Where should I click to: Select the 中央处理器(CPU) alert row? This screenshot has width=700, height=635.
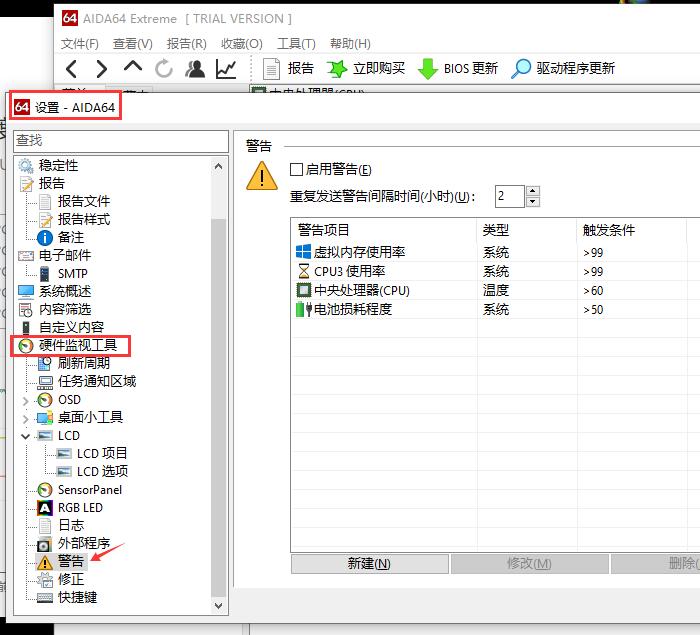pyautogui.click(x=495, y=290)
